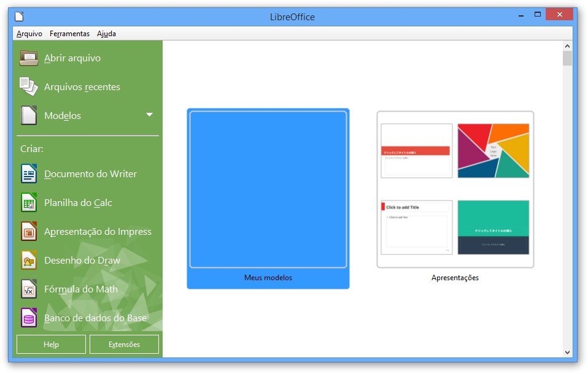Open Arquivos recentes list
Viewport: 588px width, 374px height.
[x=82, y=87]
